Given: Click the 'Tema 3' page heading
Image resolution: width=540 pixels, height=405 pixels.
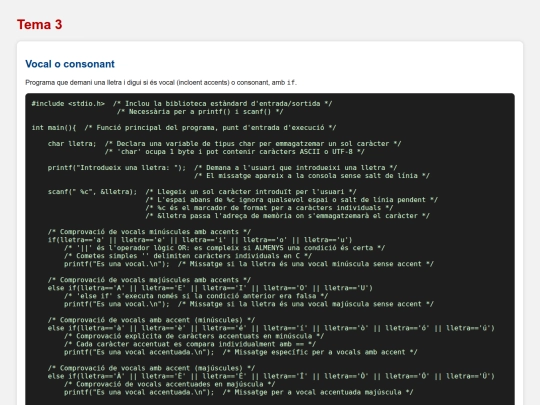Looking at the screenshot, I should click(x=40, y=25).
